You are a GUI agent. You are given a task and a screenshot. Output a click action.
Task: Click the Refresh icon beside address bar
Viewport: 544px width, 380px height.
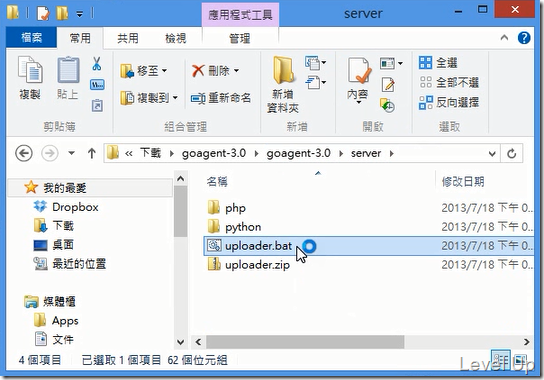[511, 153]
